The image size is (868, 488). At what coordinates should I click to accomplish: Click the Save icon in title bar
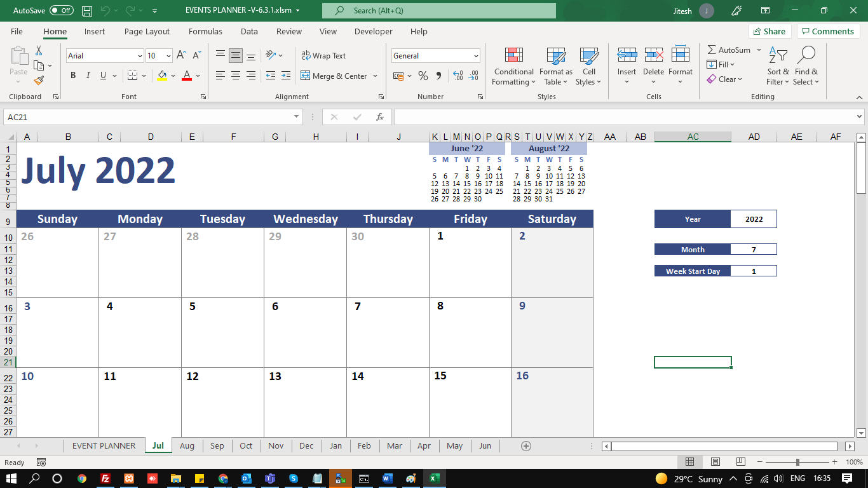87,11
